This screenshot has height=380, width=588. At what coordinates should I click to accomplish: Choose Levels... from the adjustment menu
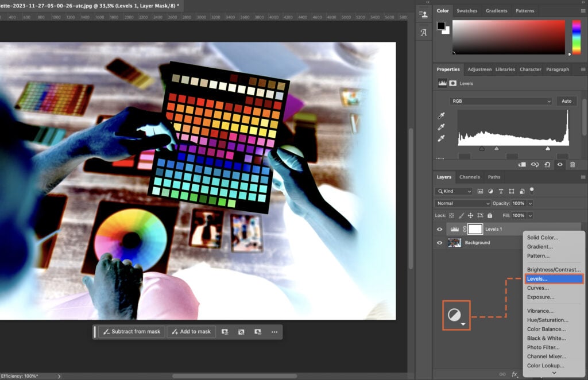coord(554,279)
